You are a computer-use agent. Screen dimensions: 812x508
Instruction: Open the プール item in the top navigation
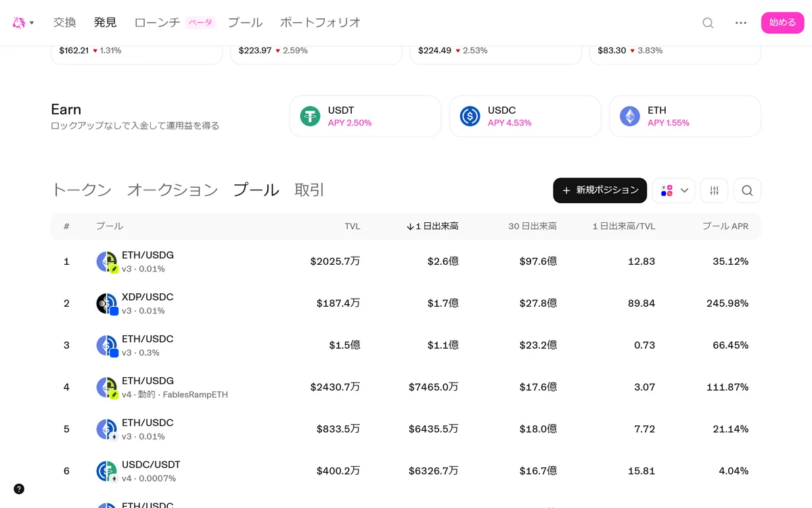point(245,22)
